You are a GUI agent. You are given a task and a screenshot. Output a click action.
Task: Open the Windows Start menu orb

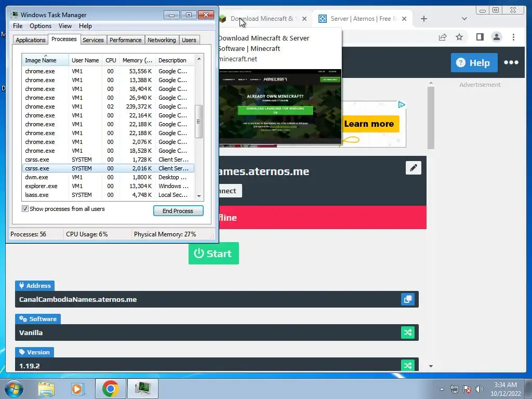tap(14, 389)
